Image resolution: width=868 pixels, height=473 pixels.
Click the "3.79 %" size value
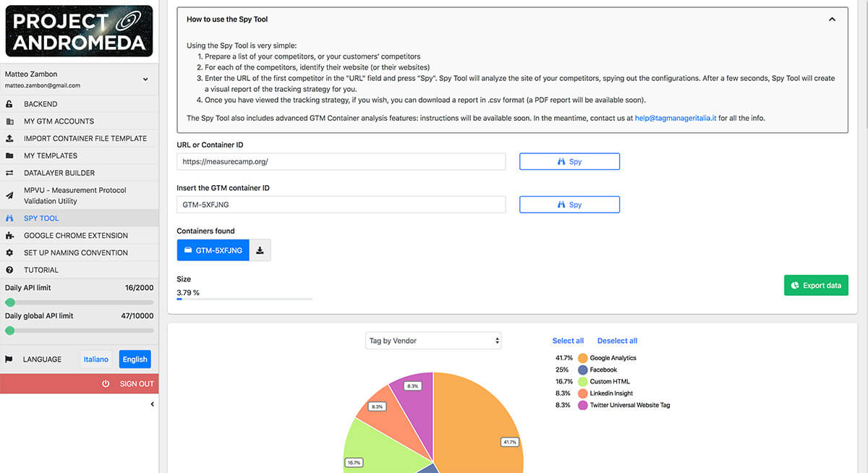click(x=188, y=293)
